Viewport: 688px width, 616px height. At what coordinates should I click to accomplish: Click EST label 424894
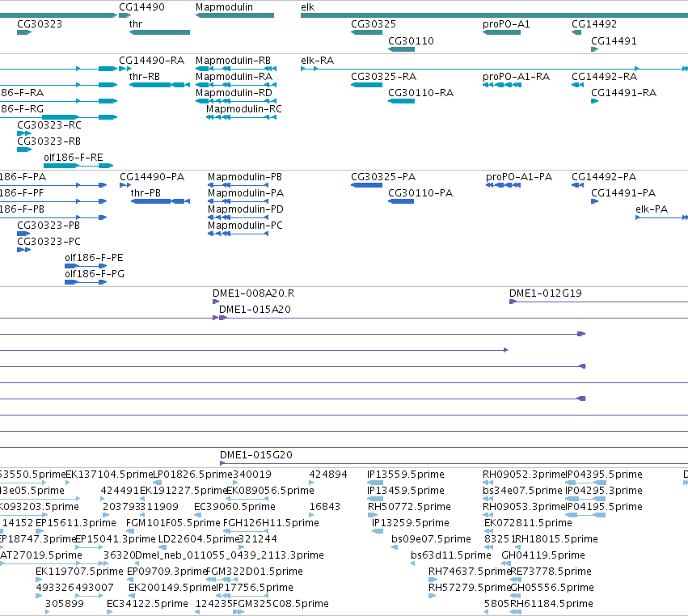click(328, 475)
